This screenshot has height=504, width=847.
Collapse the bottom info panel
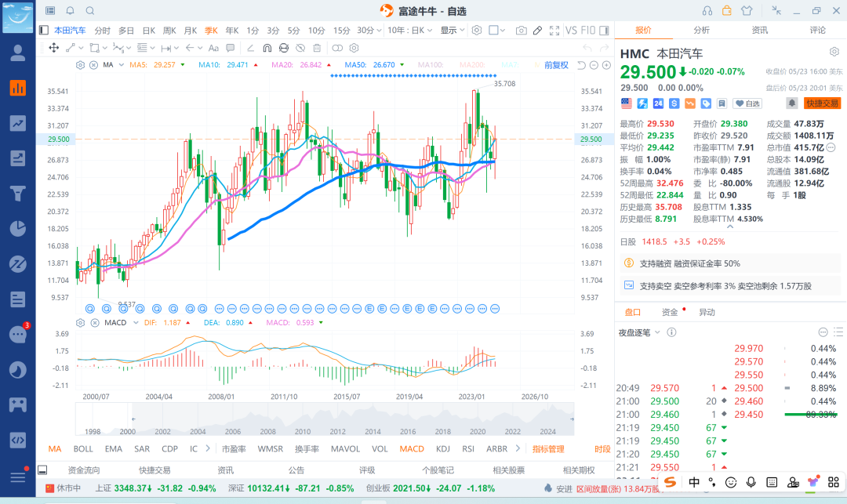tap(42, 470)
